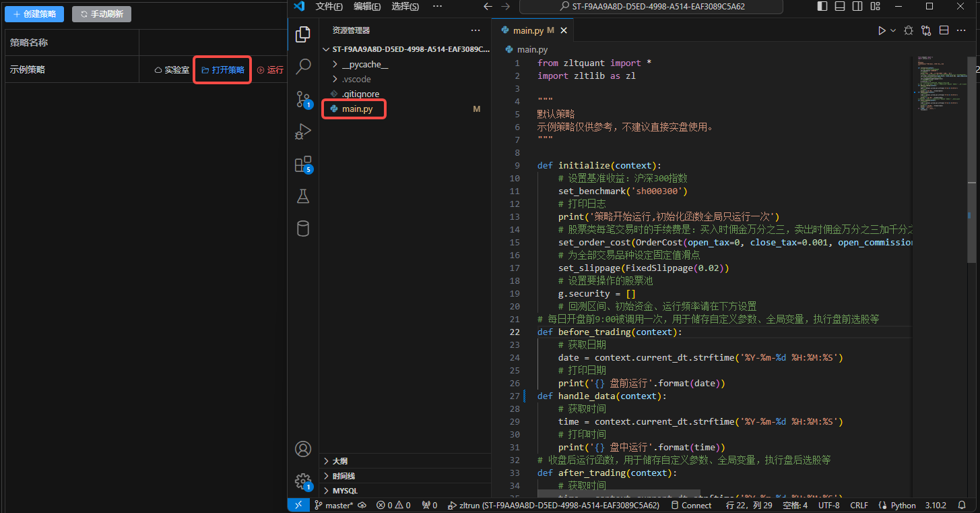Customize layout with the layout icon
Screen dimensions: 980x513
(x=874, y=6)
